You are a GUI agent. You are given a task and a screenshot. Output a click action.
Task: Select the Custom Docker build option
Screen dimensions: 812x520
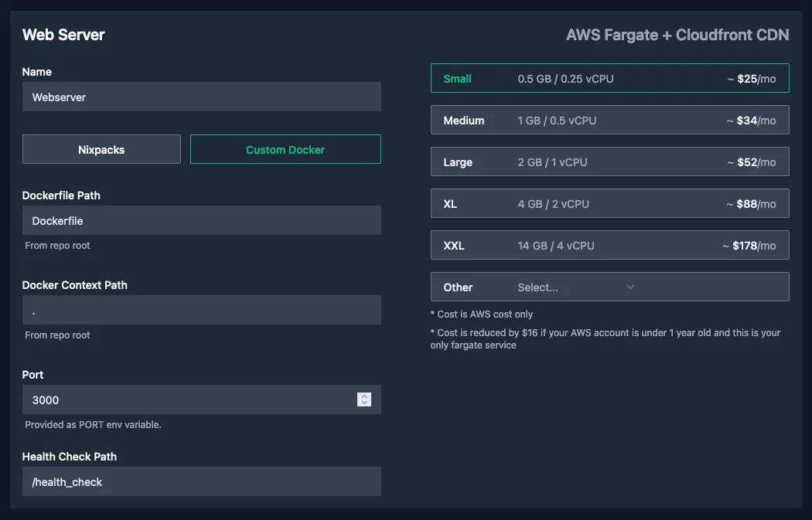(x=285, y=148)
